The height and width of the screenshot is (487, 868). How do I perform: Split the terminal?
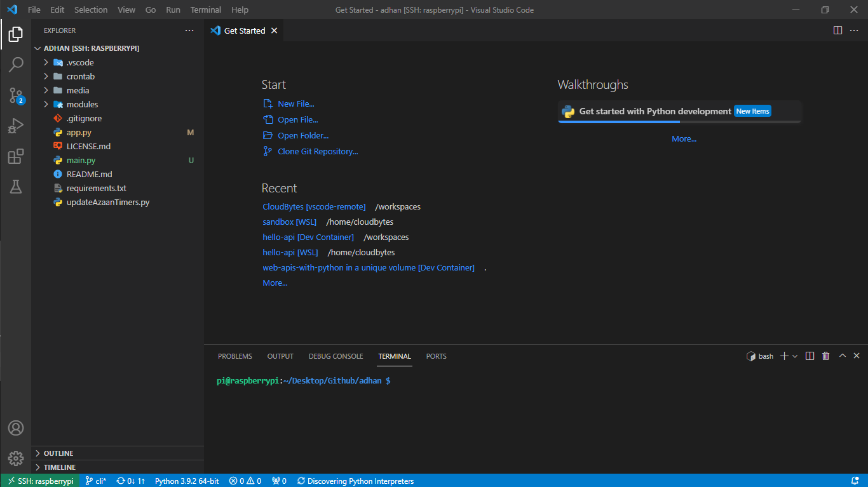click(810, 356)
